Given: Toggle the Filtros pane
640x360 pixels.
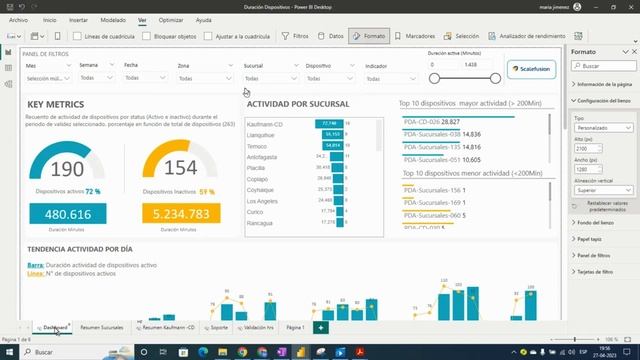Looking at the screenshot, I should (x=296, y=36).
